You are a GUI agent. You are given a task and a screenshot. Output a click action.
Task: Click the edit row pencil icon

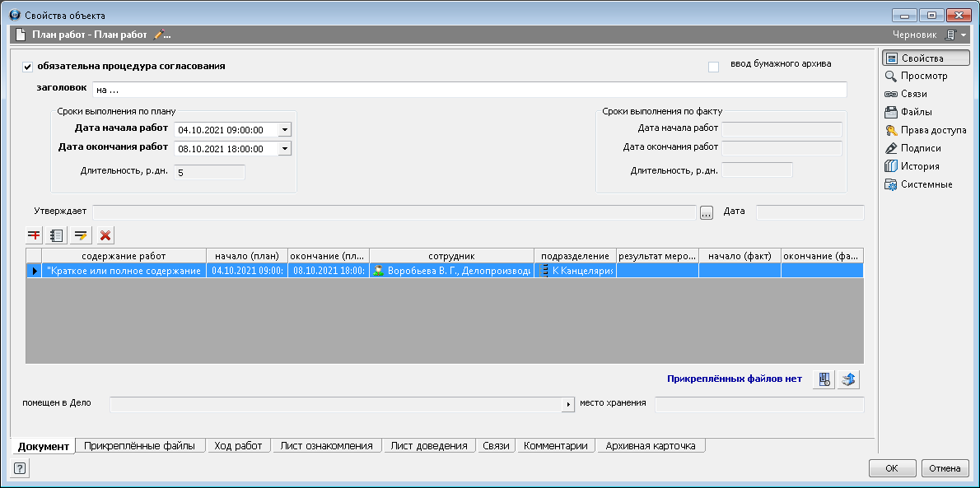click(x=81, y=235)
